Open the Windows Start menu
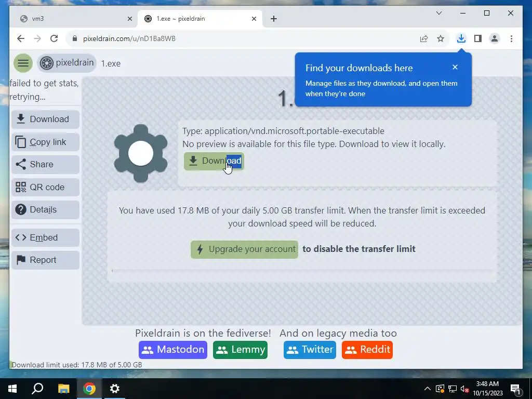This screenshot has height=399, width=532. [x=12, y=389]
